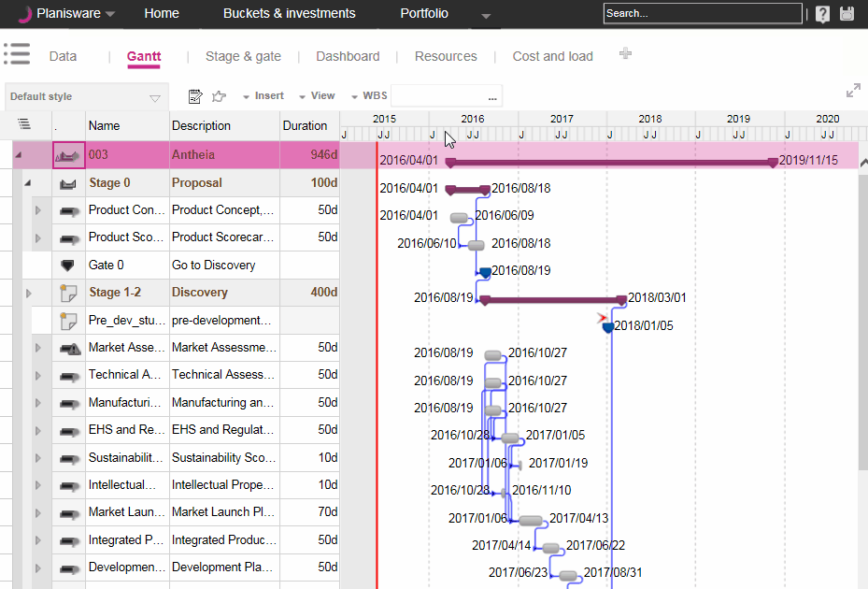This screenshot has height=589, width=868.
Task: Click the Antheia summary Gantt bar
Action: coord(612,163)
